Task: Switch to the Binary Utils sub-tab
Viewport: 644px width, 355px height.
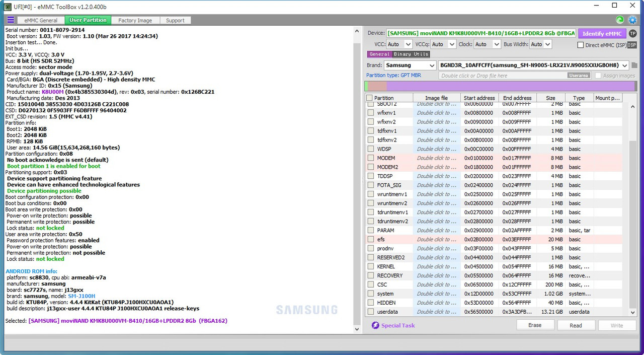Action: [411, 54]
